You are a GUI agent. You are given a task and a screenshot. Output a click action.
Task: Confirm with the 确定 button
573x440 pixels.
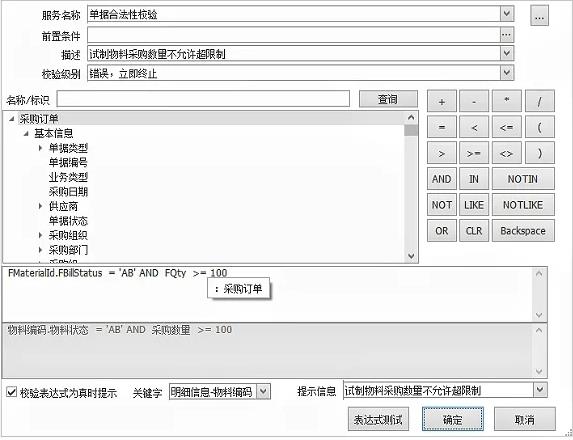(453, 420)
